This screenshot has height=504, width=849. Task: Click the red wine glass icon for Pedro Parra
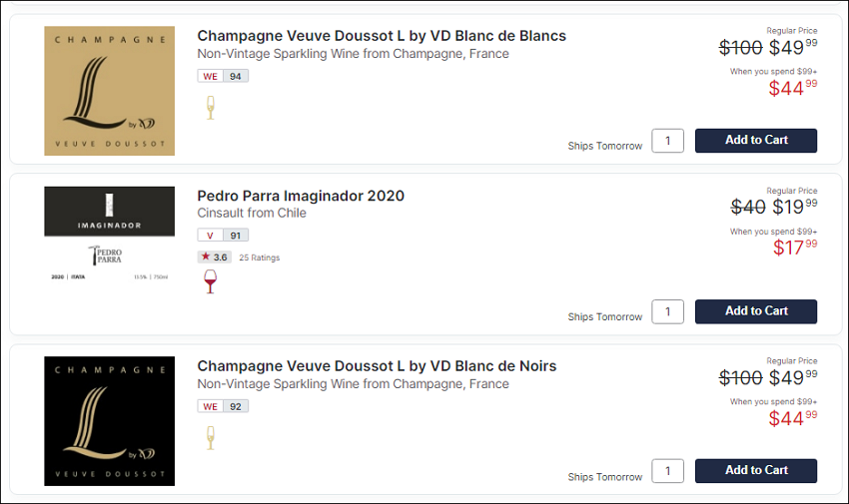point(210,281)
